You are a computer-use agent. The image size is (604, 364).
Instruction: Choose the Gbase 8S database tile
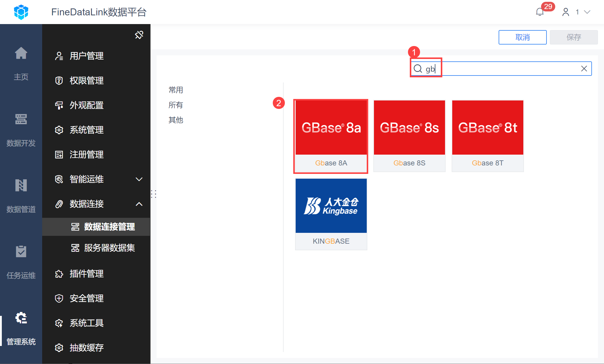tap(409, 136)
